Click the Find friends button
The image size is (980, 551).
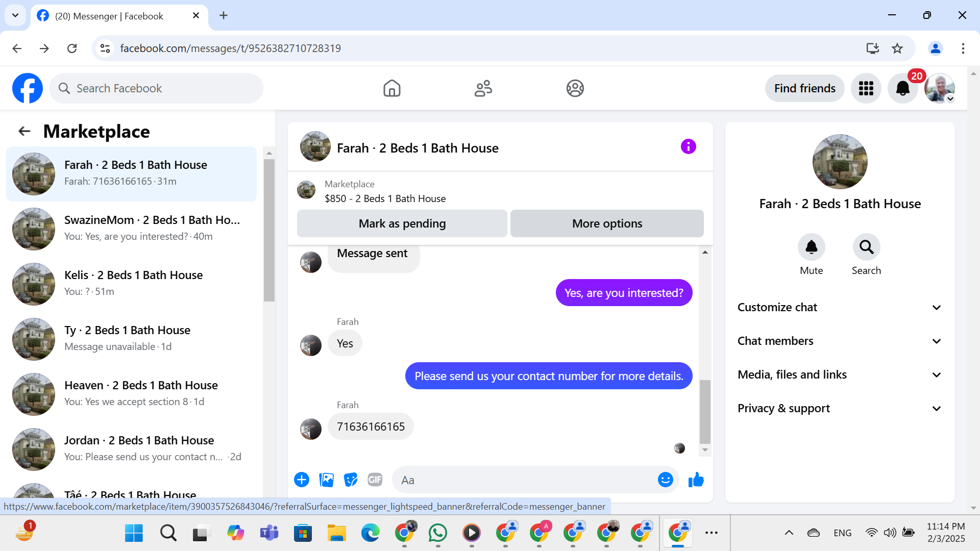tap(804, 88)
